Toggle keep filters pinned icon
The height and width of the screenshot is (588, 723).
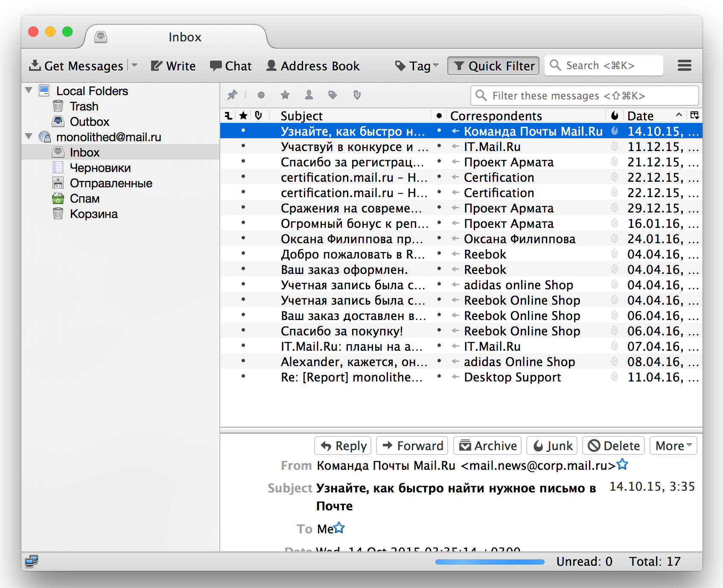pos(232,95)
